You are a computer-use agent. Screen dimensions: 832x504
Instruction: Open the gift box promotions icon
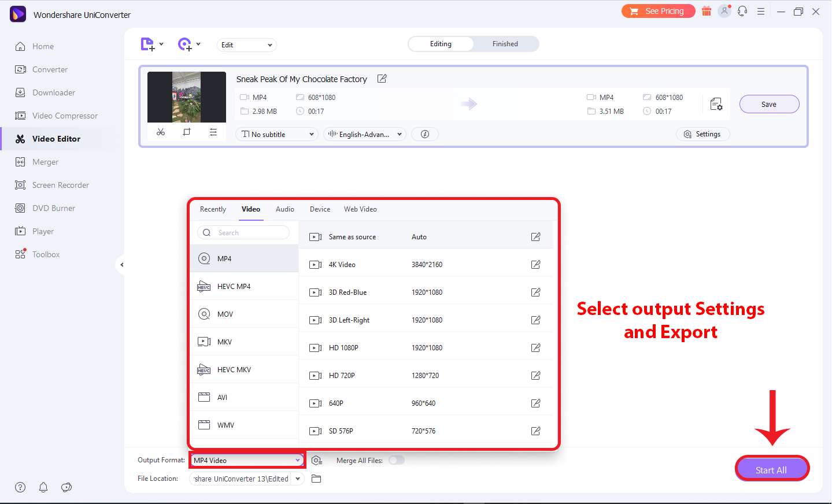click(707, 11)
